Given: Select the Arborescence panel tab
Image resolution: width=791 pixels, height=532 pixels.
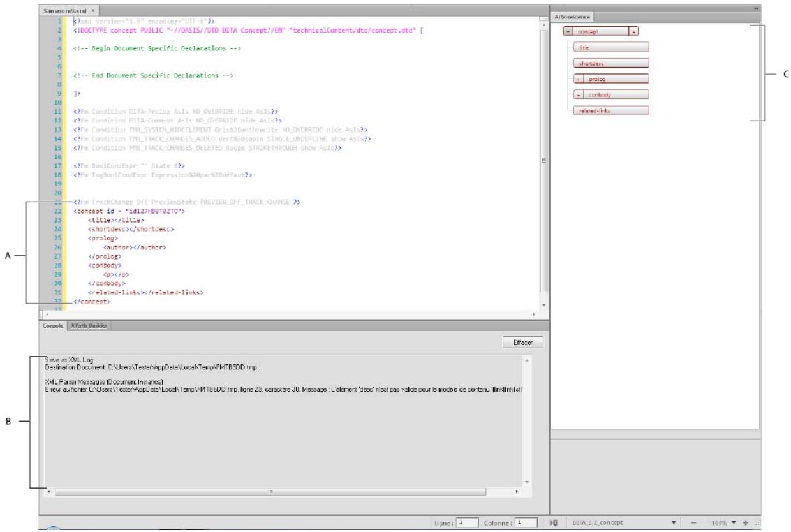Looking at the screenshot, I should (x=573, y=17).
